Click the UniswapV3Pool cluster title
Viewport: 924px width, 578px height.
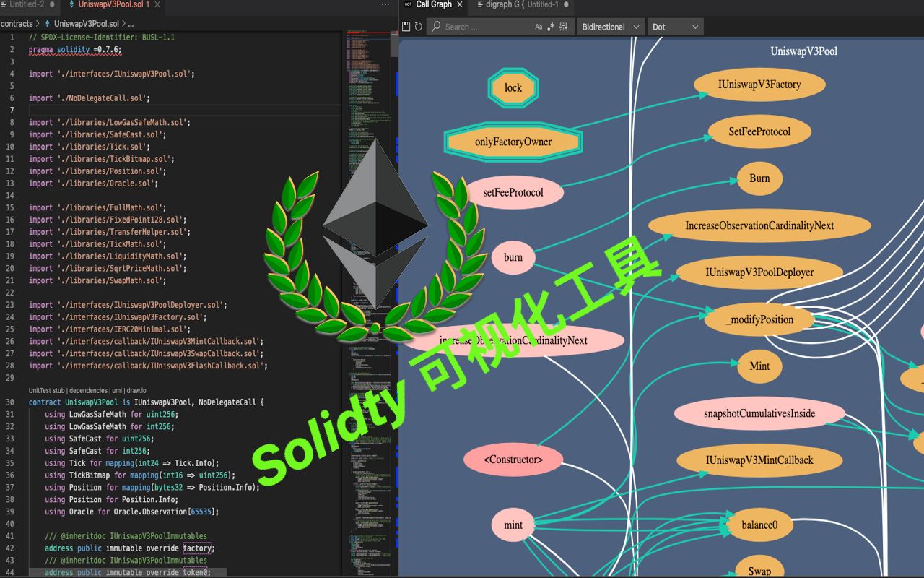tap(803, 51)
